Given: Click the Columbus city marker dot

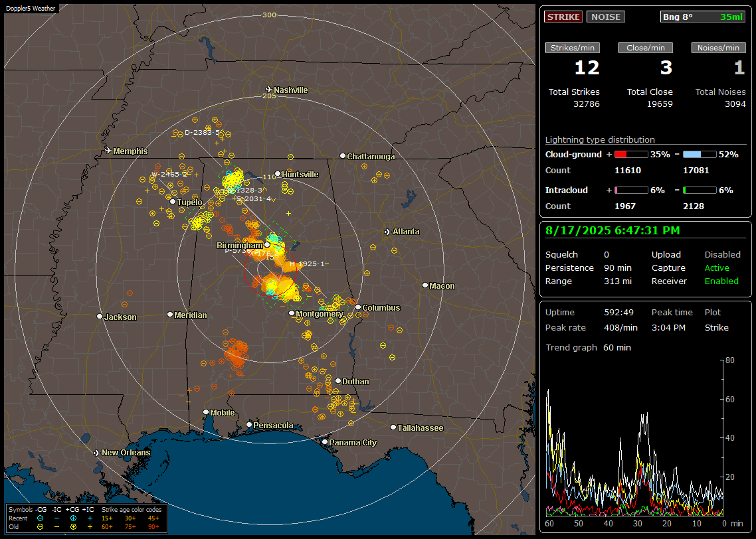Looking at the screenshot, I should tap(358, 307).
